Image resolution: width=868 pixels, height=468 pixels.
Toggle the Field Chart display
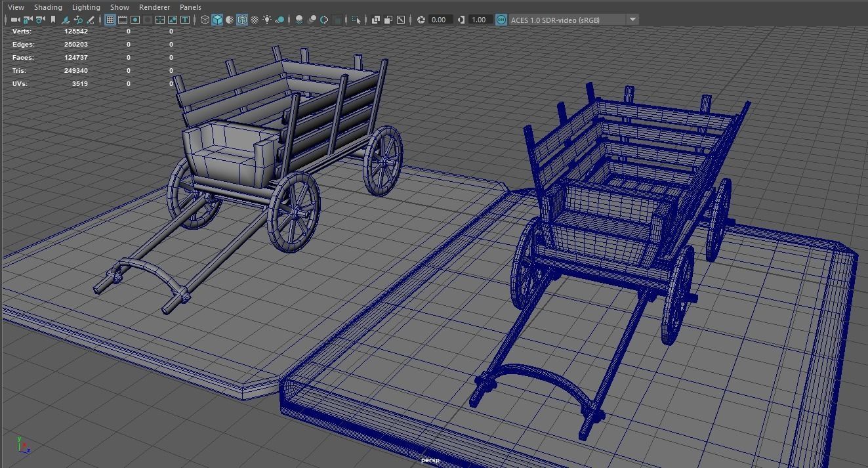pyautogui.click(x=160, y=20)
